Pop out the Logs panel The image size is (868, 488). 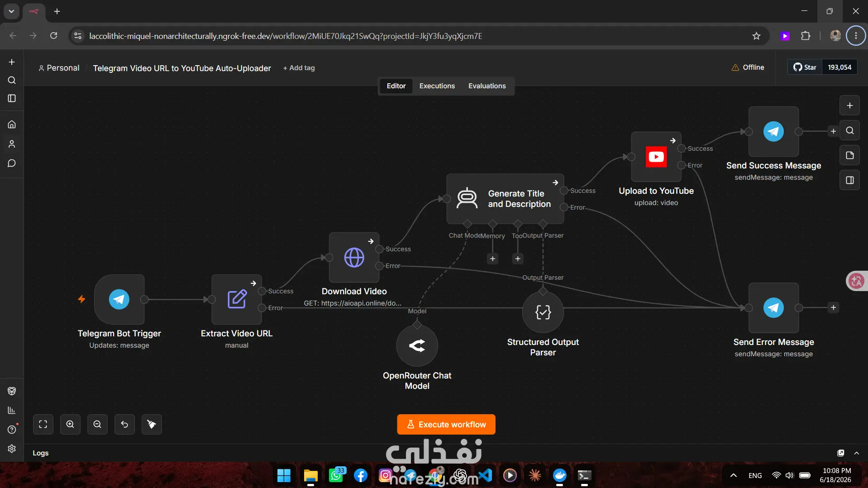tap(841, 453)
